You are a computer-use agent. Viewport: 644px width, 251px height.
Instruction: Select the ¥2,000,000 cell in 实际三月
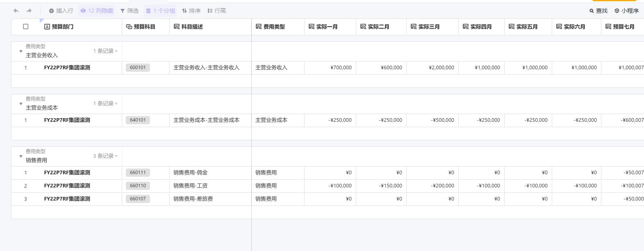coord(432,68)
